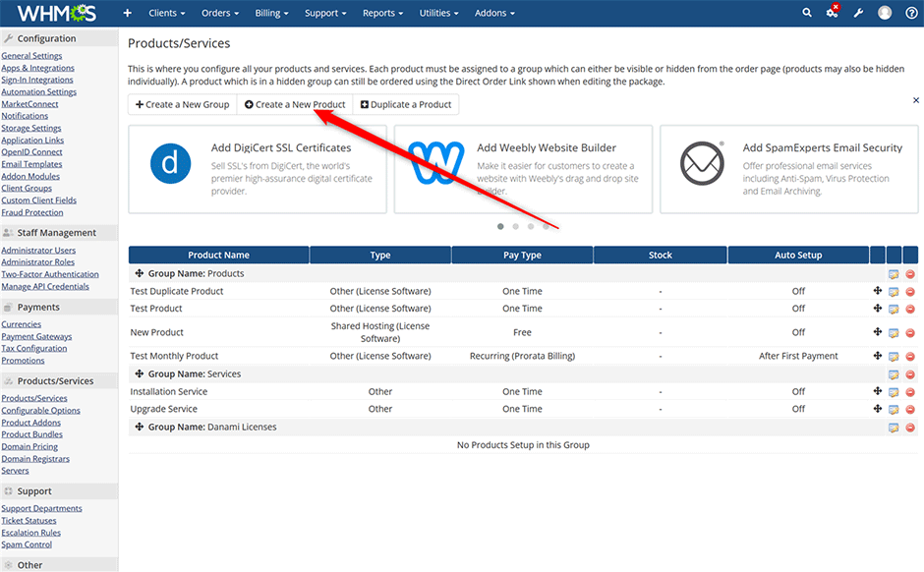Click the wrench setup icon

point(858,13)
